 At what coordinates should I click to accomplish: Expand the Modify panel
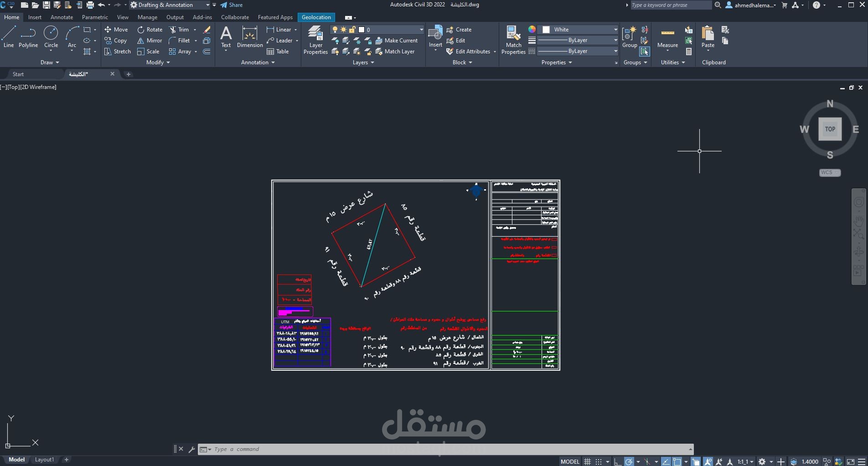(158, 62)
